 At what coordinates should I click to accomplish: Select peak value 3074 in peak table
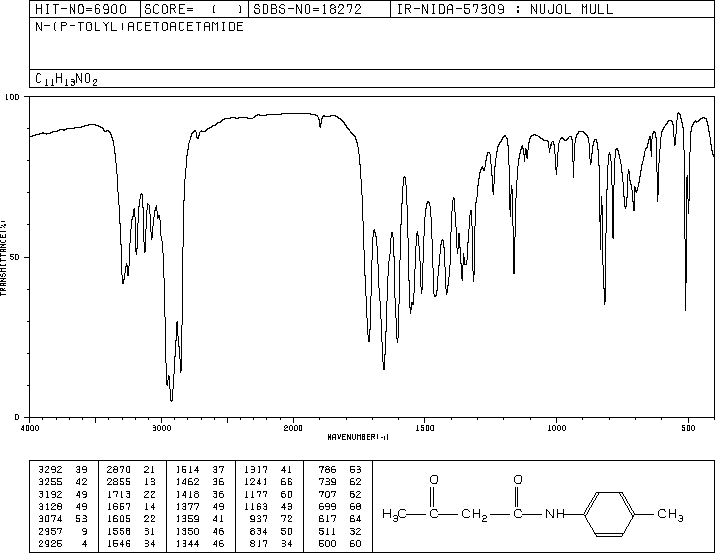(50, 519)
